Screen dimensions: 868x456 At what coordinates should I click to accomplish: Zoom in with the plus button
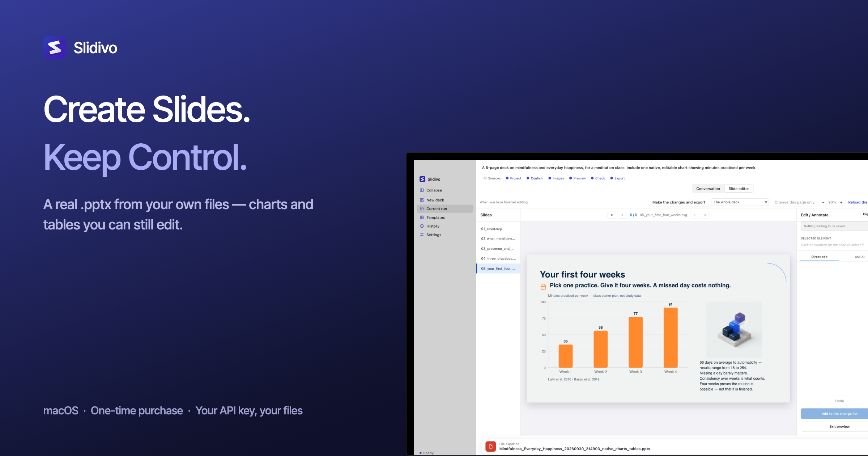coord(841,202)
